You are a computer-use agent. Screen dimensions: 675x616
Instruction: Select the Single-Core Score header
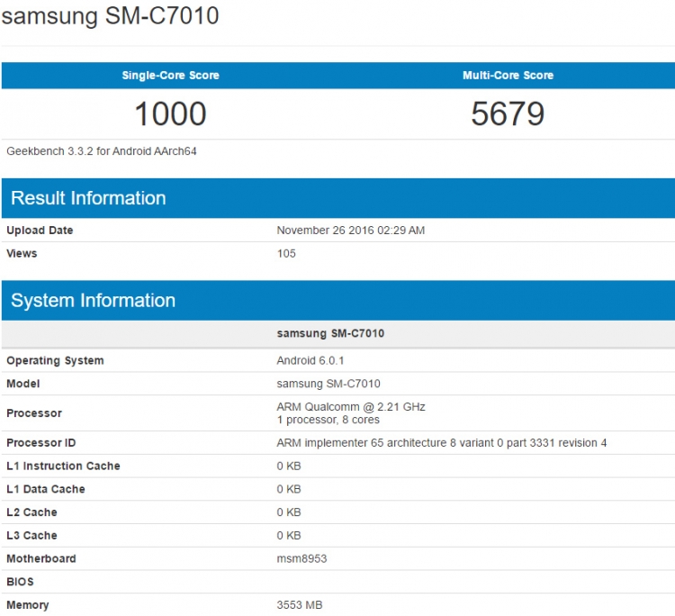[170, 76]
